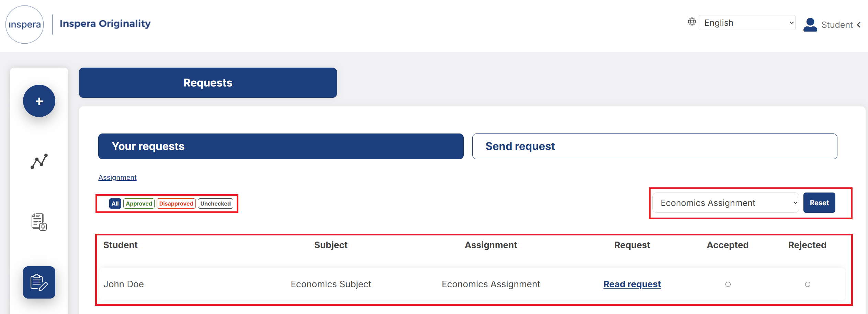Select the Accepted radio for John Doe

click(728, 284)
